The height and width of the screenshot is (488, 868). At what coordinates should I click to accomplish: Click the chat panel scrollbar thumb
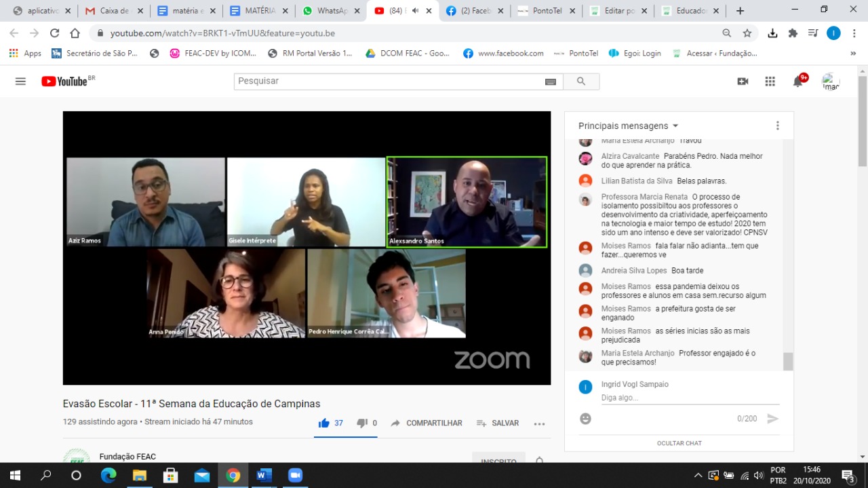pos(787,362)
